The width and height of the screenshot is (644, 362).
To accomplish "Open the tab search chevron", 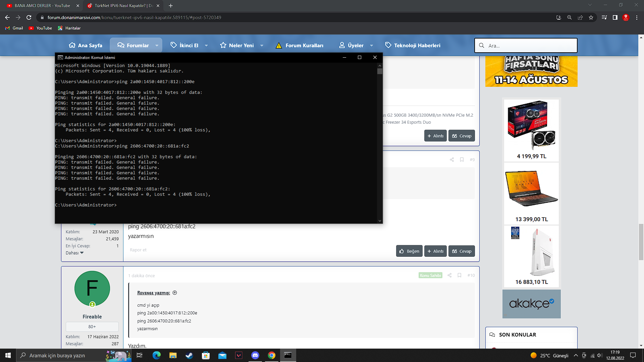I will pyautogui.click(x=590, y=5).
